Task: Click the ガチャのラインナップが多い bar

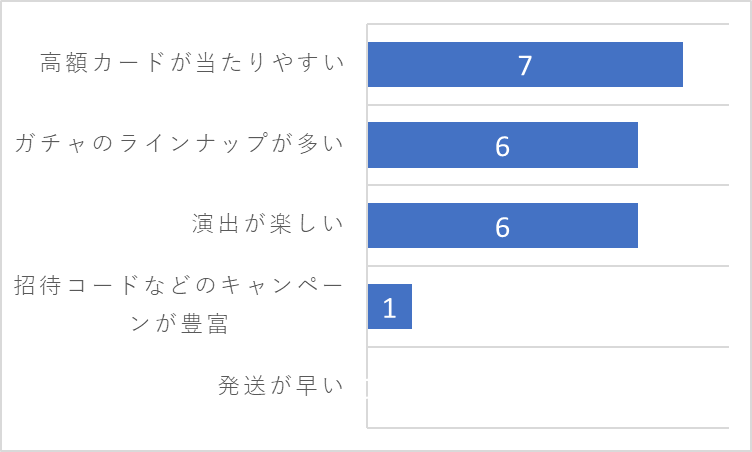Action: coord(503,145)
